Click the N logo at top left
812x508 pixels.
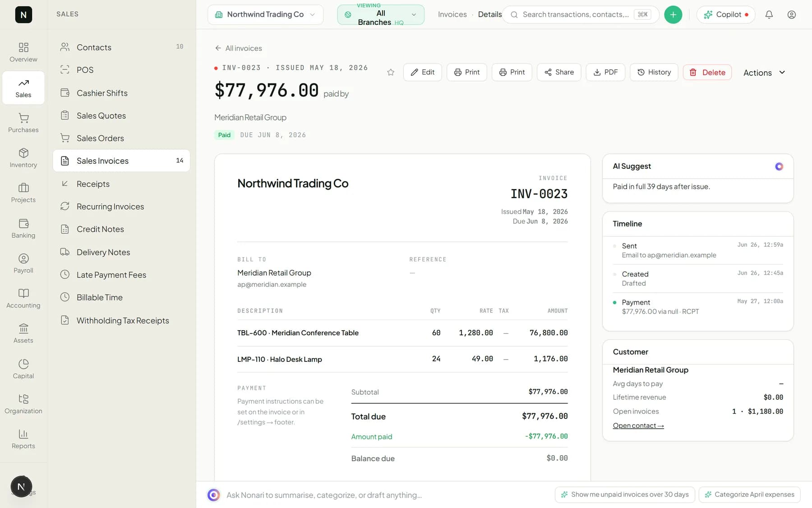click(x=23, y=14)
